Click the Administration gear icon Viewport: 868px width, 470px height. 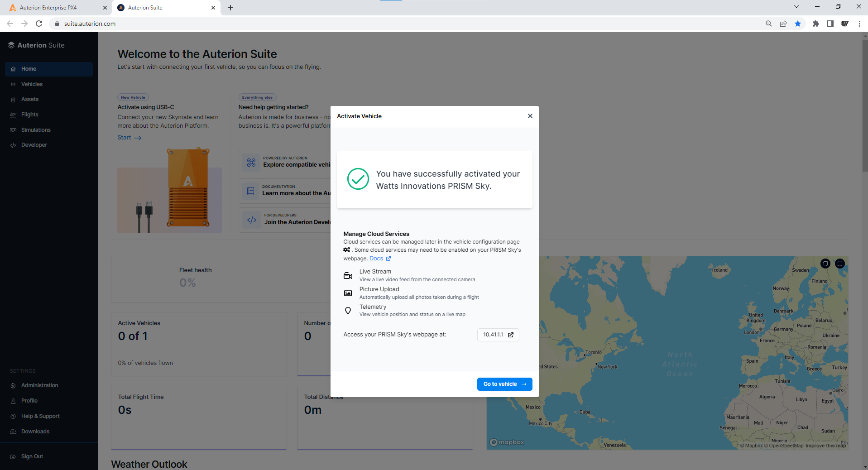pos(13,386)
